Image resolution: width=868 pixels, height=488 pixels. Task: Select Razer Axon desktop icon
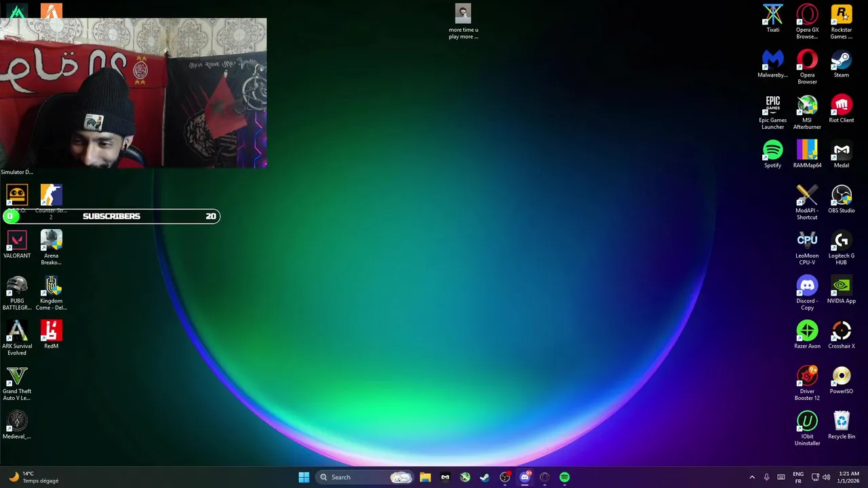[807, 335]
